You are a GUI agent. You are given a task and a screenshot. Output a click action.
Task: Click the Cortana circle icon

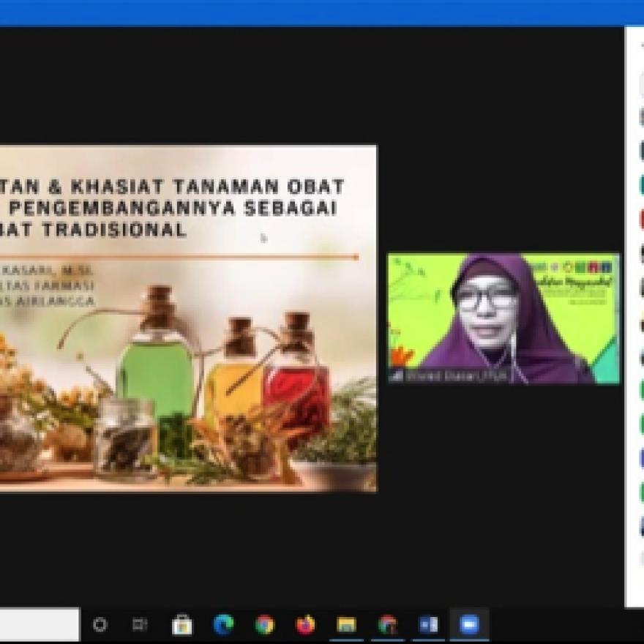click(100, 625)
